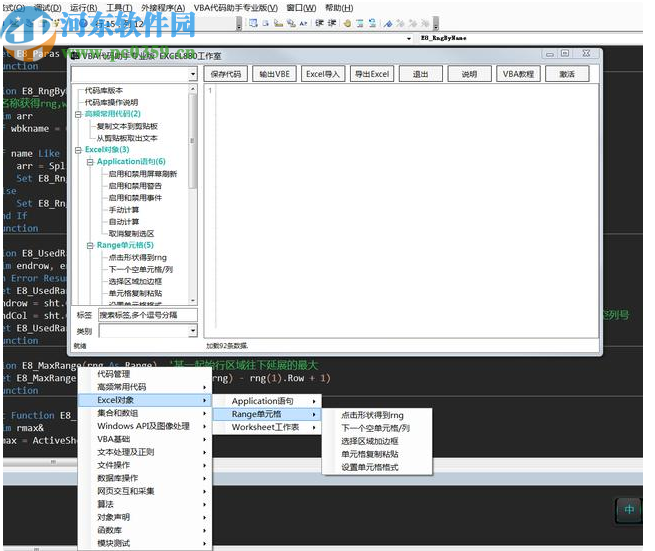The width and height of the screenshot is (655, 551).
Task: Open the 运行(R) menu
Action: pos(84,8)
